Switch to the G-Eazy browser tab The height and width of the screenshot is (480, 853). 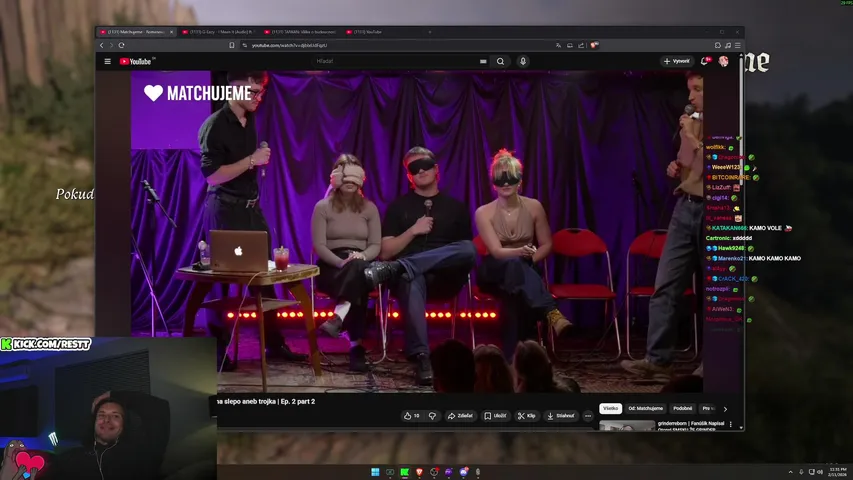[x=219, y=32]
